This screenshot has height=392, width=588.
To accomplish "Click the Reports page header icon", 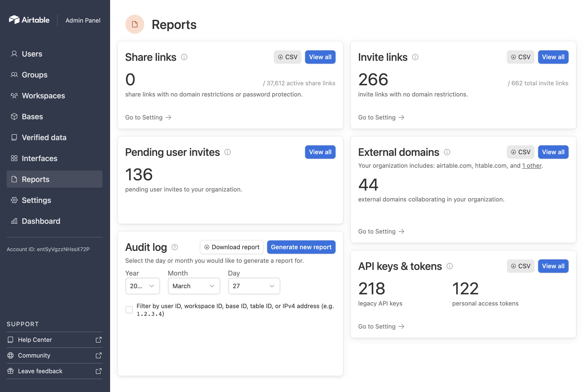I will click(x=135, y=24).
